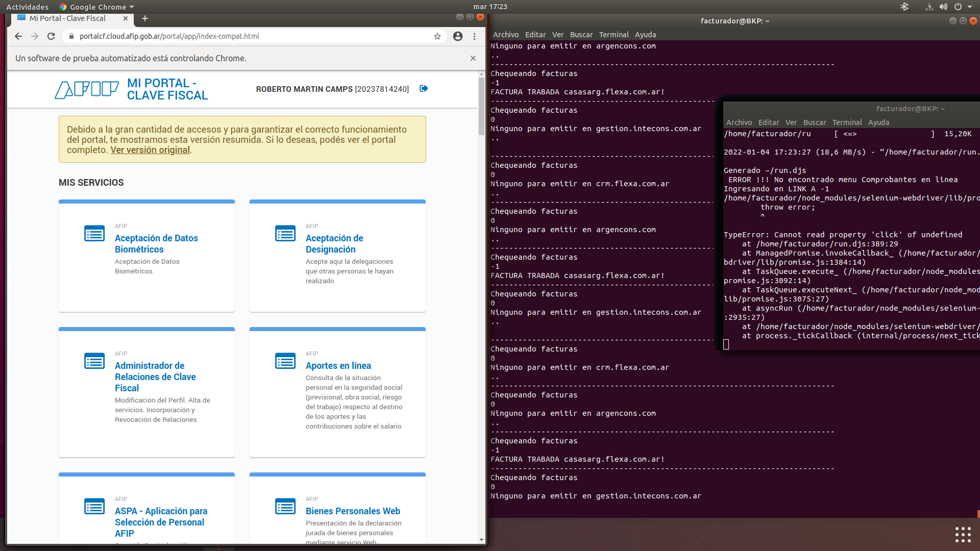Click the main terminal title facturador@BKP
This screenshot has height=551, width=980.
tap(735, 21)
